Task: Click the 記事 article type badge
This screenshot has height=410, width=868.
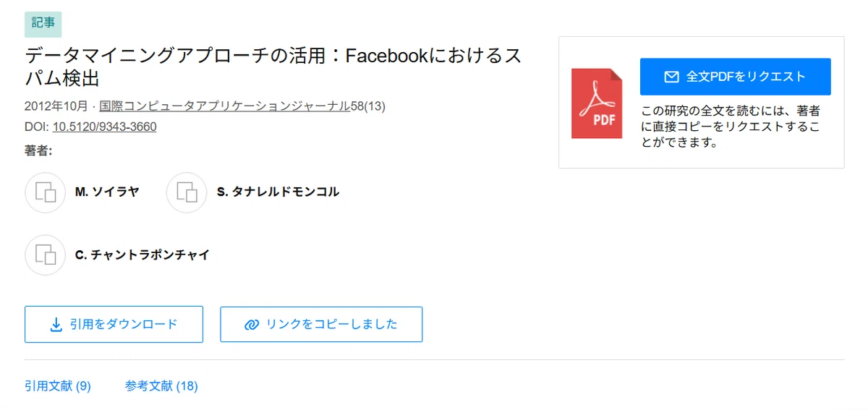Action: (x=43, y=23)
